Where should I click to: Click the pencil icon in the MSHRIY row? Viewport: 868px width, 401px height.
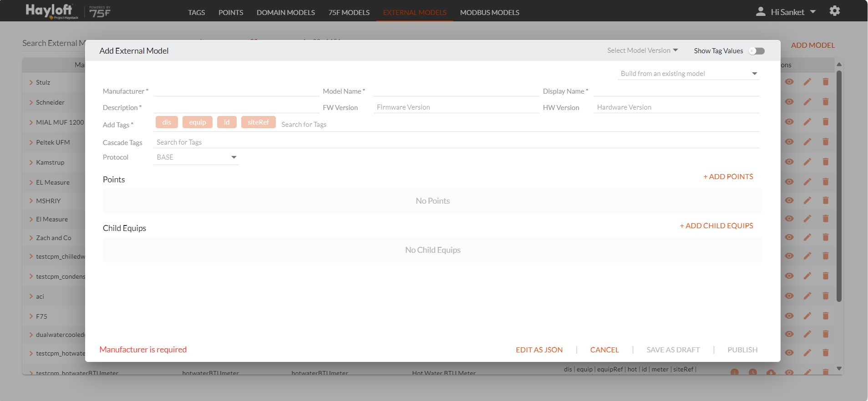pos(807,200)
